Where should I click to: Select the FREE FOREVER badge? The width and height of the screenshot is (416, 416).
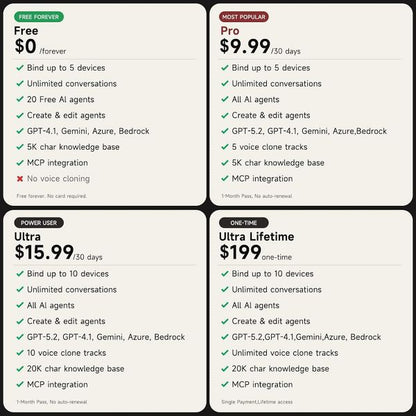(x=39, y=17)
